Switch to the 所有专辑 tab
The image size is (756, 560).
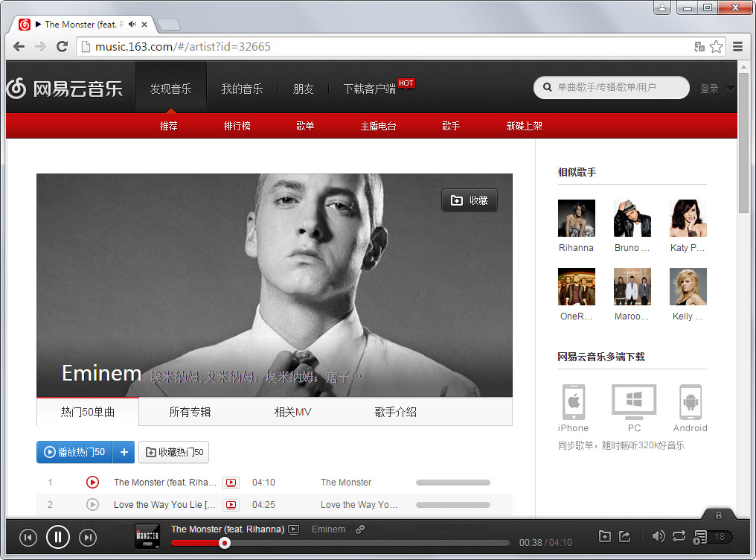pyautogui.click(x=190, y=412)
